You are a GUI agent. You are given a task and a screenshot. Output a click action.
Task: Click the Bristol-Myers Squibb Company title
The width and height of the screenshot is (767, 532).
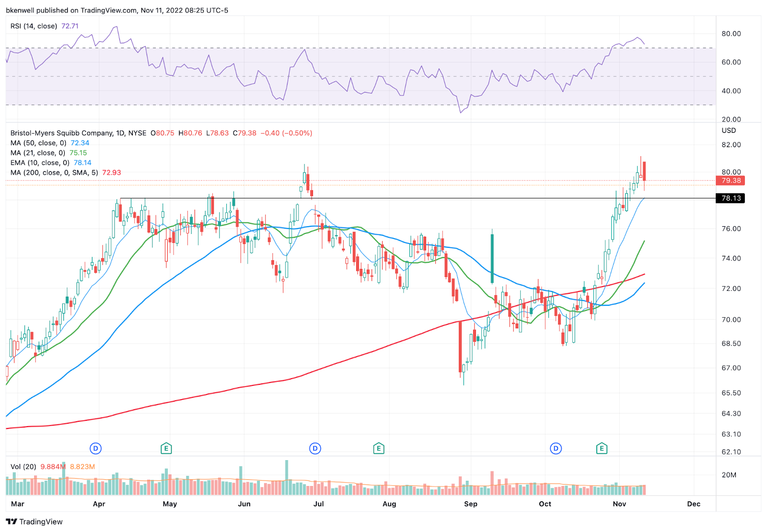click(61, 133)
